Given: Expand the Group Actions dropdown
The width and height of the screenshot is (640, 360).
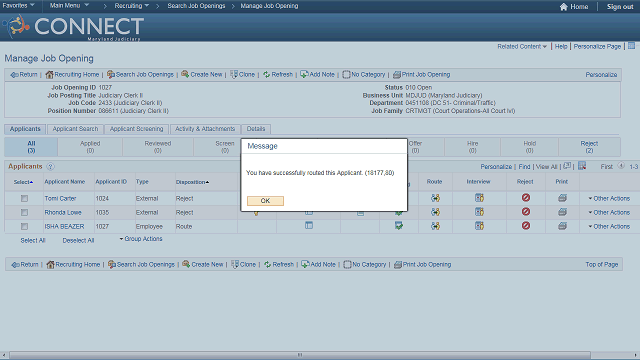Looking at the screenshot, I should (141, 239).
